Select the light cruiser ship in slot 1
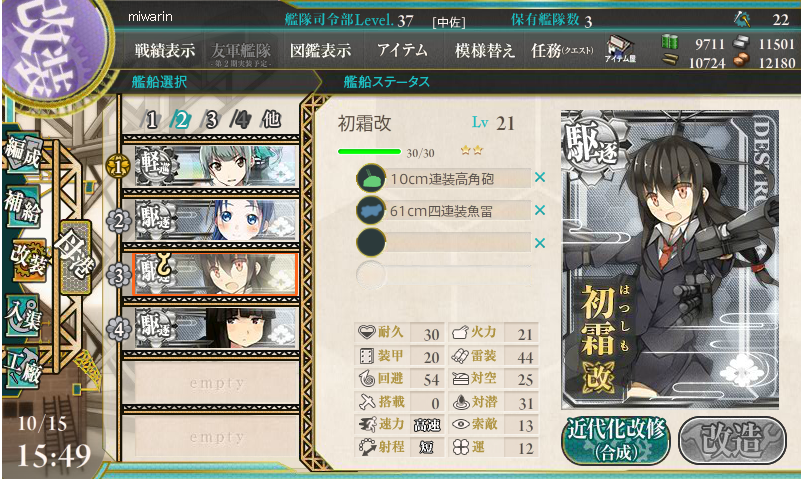801x479 pixels. tap(215, 165)
